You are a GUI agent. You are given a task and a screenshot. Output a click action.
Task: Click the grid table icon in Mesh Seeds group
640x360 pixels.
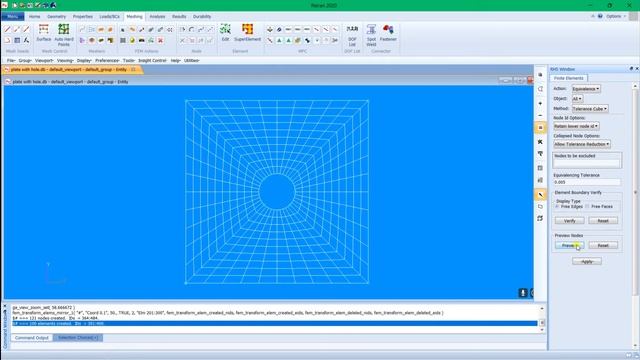click(17, 40)
